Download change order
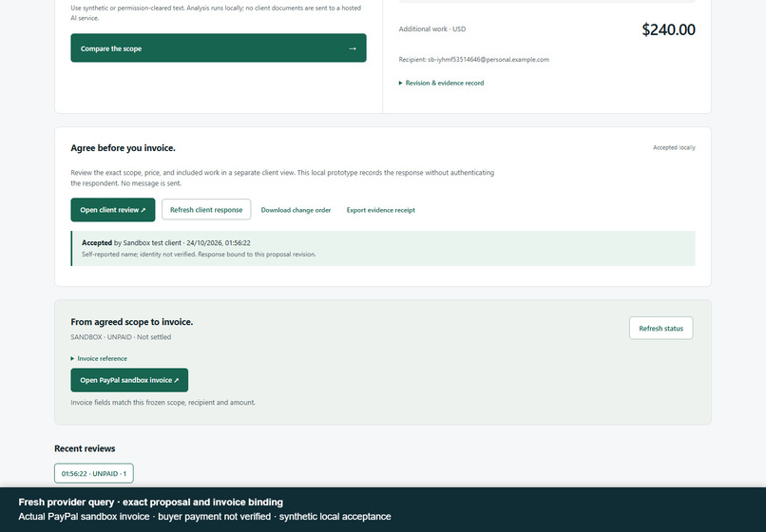The height and width of the screenshot is (532, 766). 296,210
